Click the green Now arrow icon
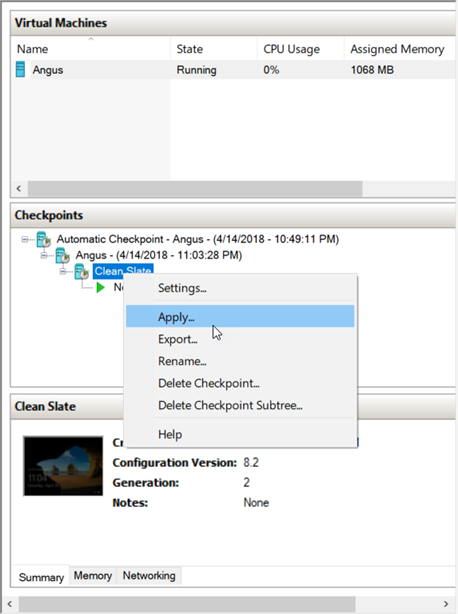 101,287
